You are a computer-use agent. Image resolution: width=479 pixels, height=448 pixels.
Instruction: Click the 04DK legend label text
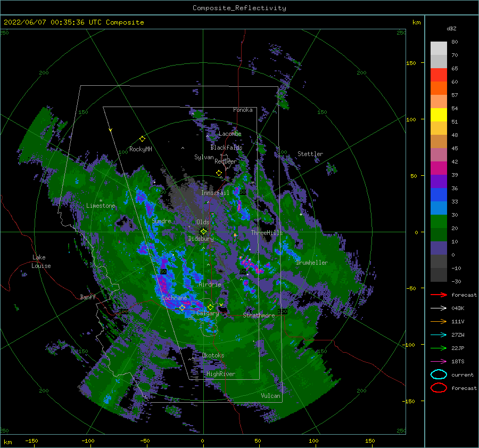point(458,308)
